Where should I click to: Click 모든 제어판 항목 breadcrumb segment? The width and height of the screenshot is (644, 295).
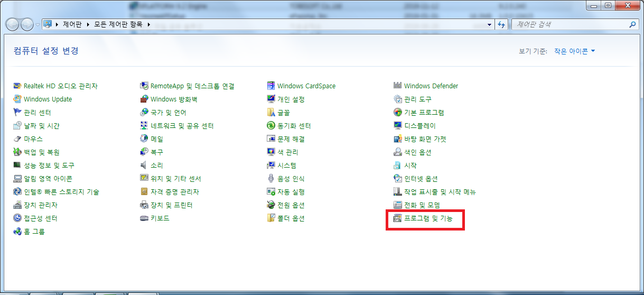[x=119, y=24]
